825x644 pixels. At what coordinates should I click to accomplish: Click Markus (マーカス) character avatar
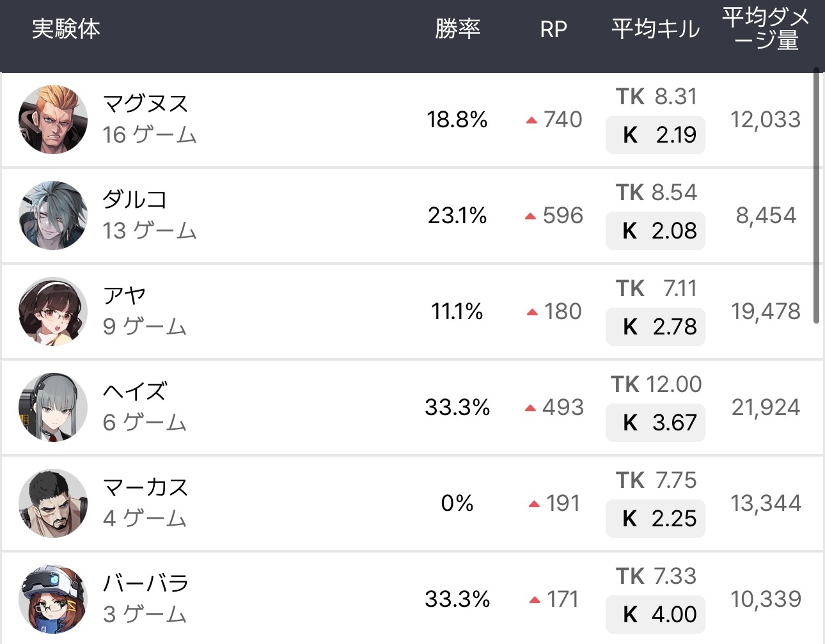click(x=53, y=503)
